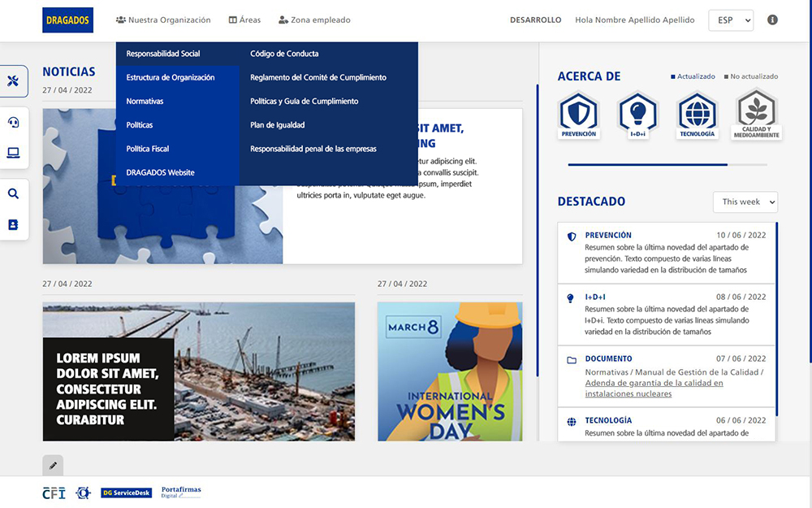Open the International Women's Day news thumbnail
Viewport: 812px width, 508px height.
(x=450, y=371)
